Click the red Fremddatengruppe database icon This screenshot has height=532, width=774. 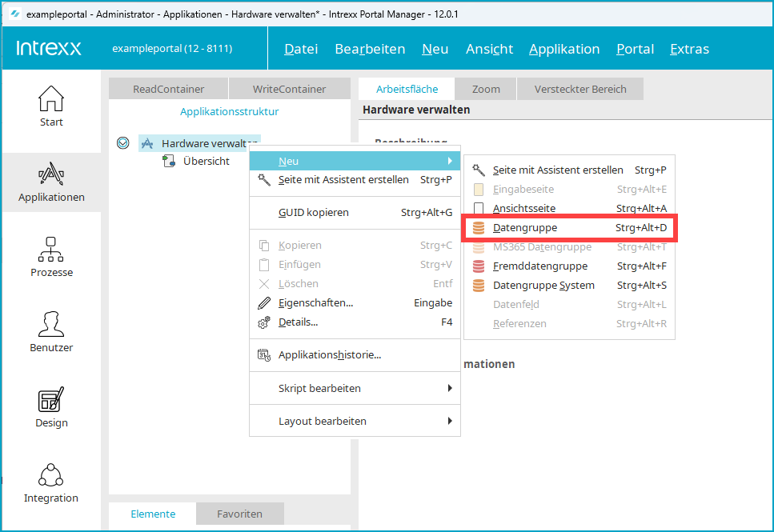[479, 266]
